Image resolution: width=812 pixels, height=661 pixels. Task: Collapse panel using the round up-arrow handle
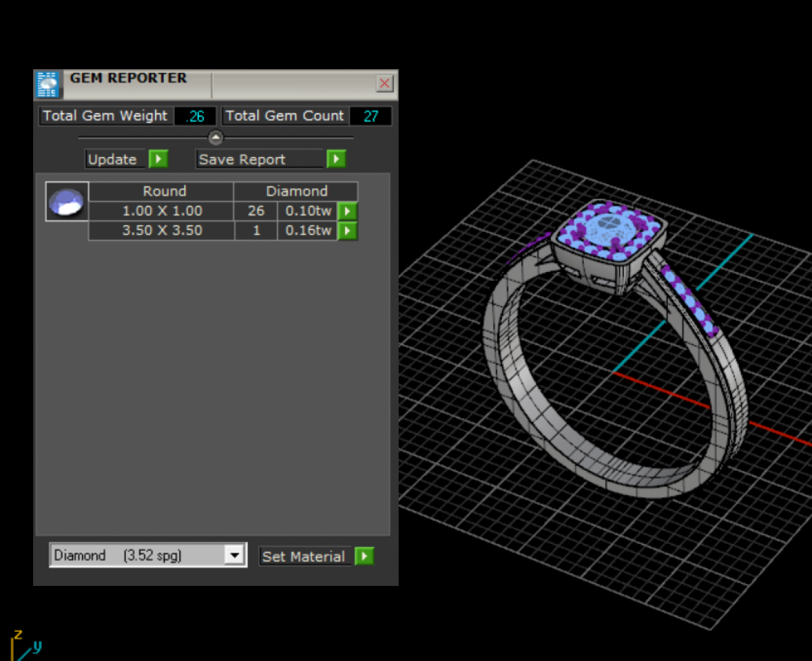[x=216, y=138]
